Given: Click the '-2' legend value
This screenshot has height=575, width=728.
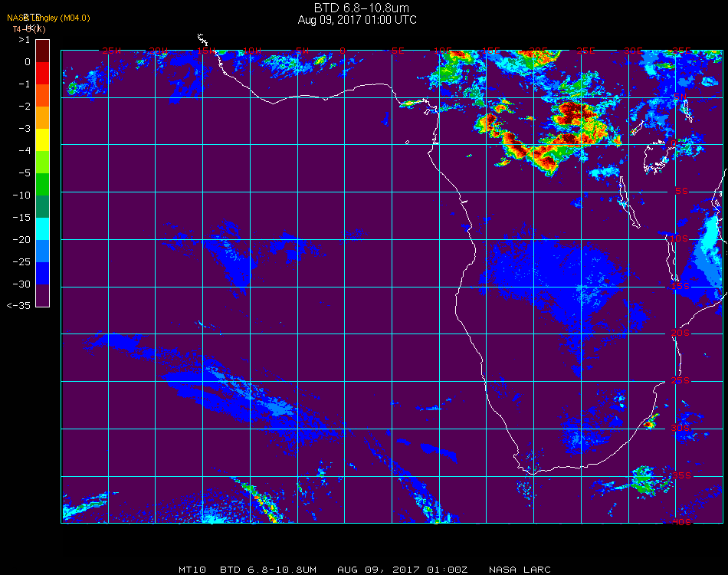Looking at the screenshot, I should pos(25,107).
